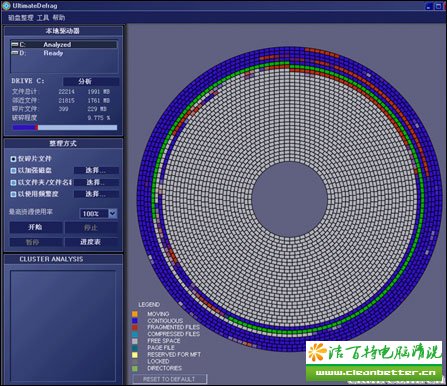
Task: Click the 'FRAGMENTED FILES' legend label
Action: pyautogui.click(x=174, y=327)
